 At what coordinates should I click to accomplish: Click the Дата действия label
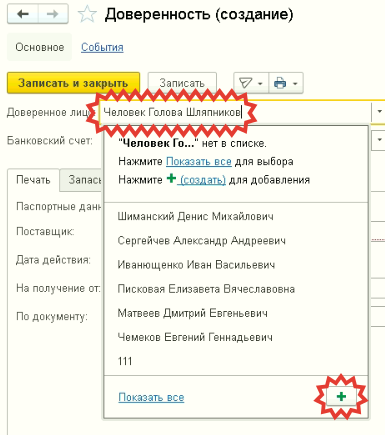coord(53,260)
